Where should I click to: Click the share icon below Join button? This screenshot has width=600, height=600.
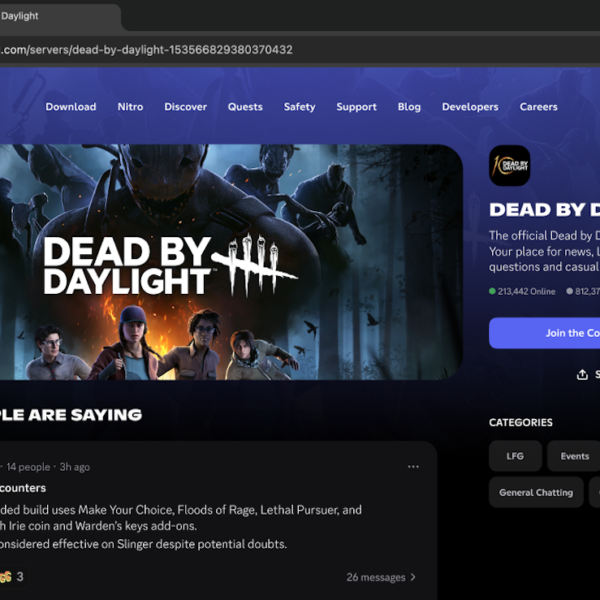(582, 374)
